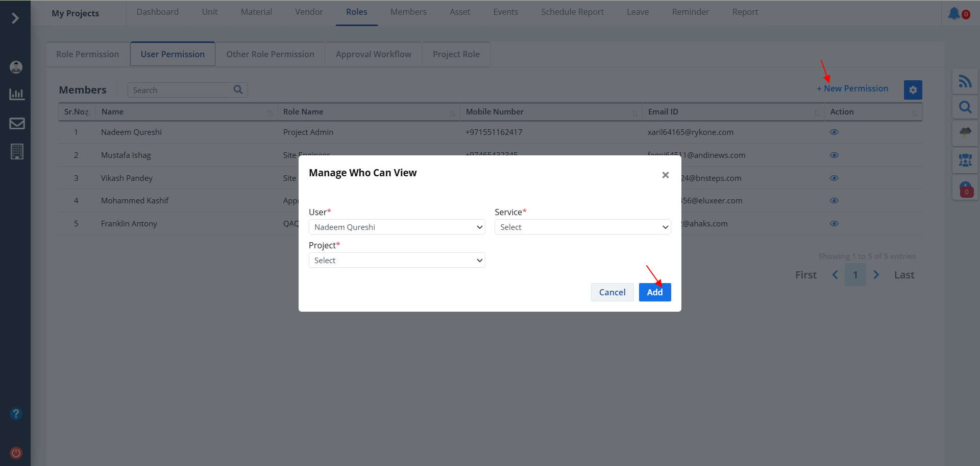
Task: Click the notification bell icon
Action: (954, 13)
